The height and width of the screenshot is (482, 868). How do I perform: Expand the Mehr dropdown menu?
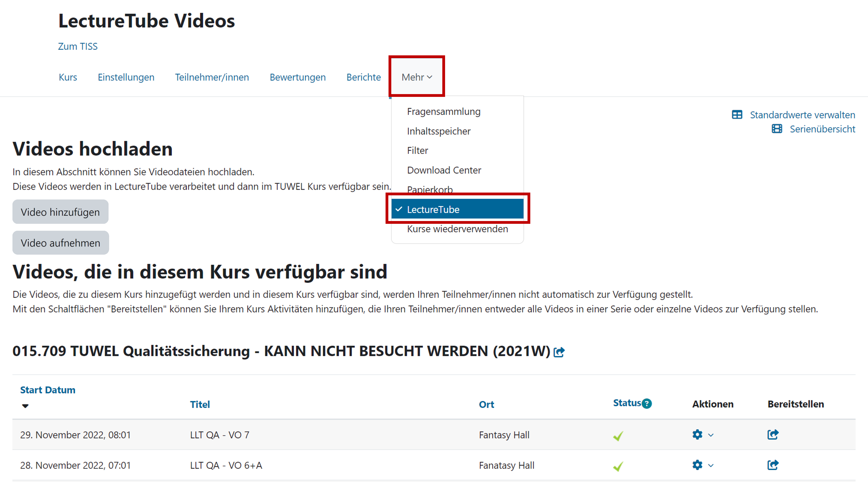click(x=417, y=77)
